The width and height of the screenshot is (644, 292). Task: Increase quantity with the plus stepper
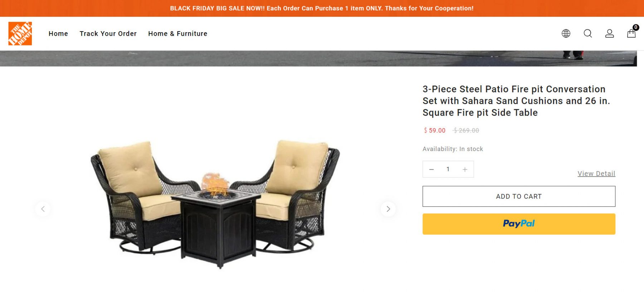coord(465,169)
